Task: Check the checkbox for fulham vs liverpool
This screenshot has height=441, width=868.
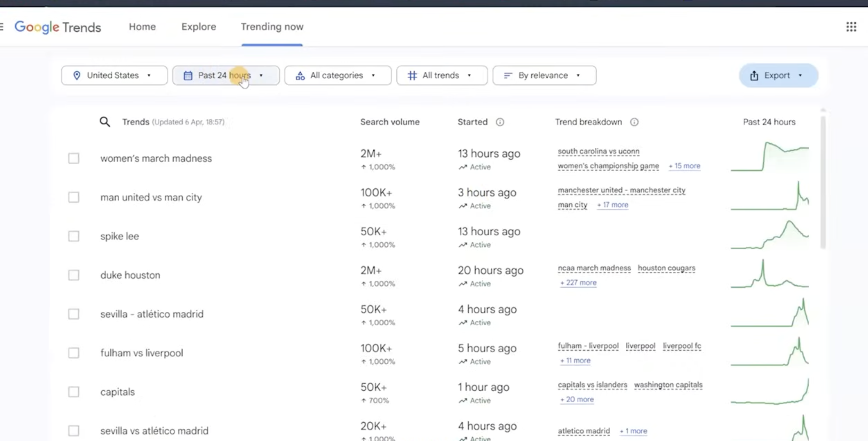Action: coord(74,352)
